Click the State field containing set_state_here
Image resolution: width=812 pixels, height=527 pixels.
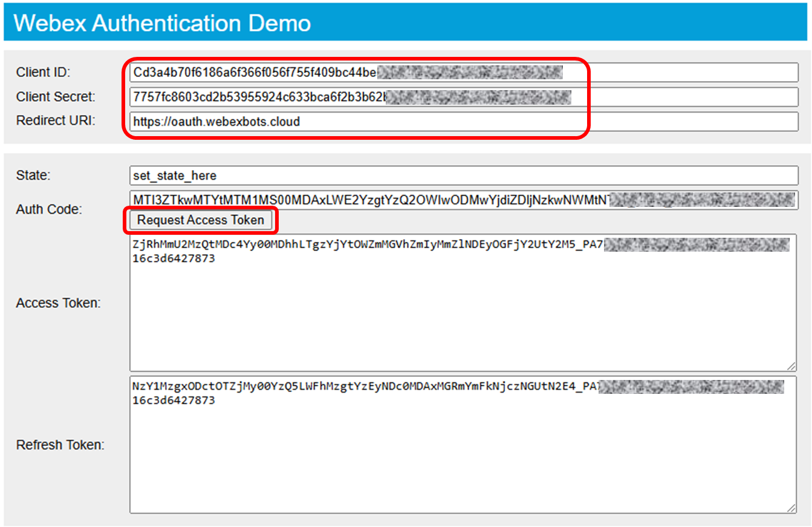[463, 176]
